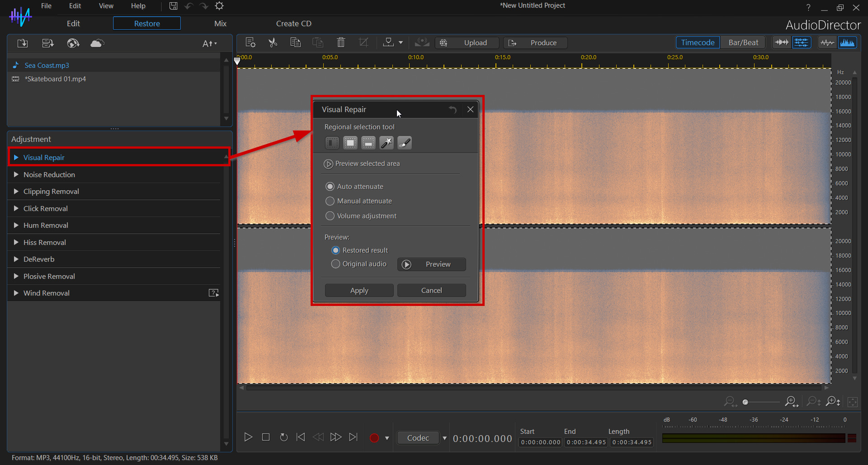
Task: Click the play button in transport bar
Action: [x=248, y=437]
